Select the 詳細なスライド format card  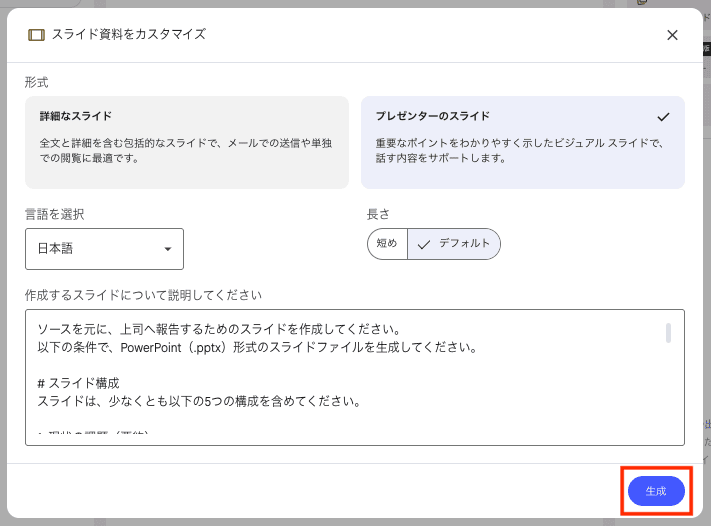click(x=187, y=142)
